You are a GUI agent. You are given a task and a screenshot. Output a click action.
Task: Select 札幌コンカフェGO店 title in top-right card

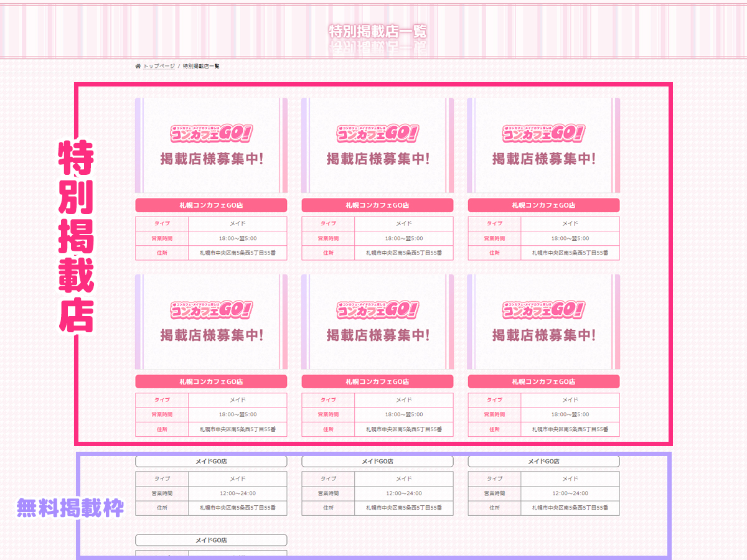click(x=543, y=205)
